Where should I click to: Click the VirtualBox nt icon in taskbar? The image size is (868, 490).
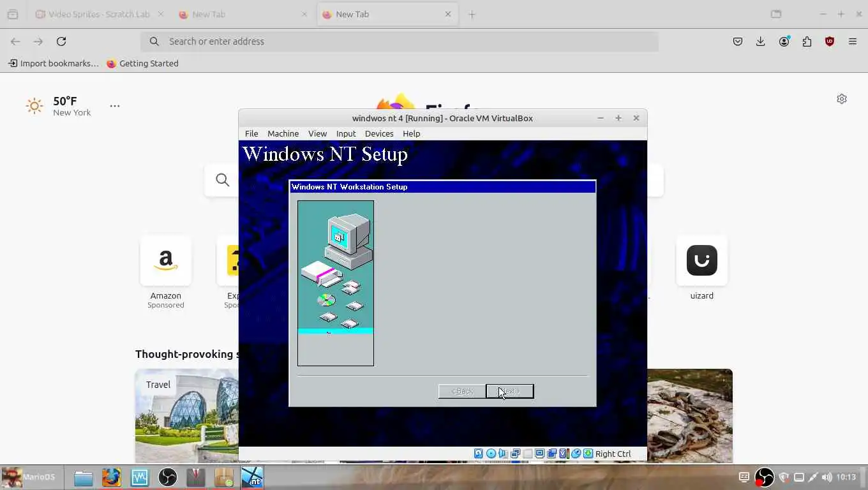coord(252,477)
